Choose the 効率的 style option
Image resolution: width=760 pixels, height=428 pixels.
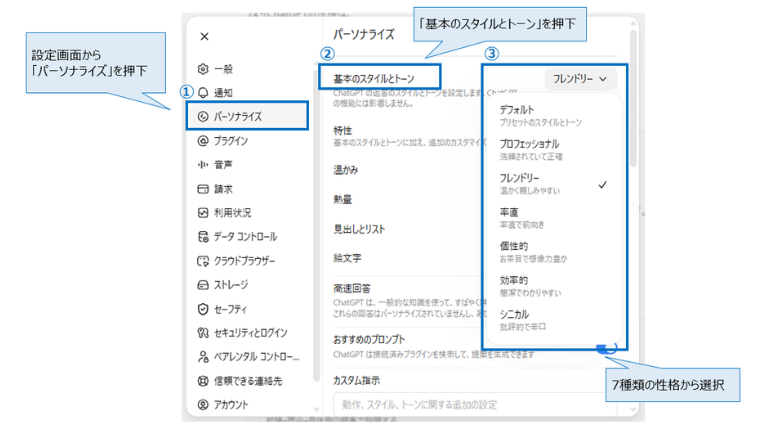click(x=554, y=286)
